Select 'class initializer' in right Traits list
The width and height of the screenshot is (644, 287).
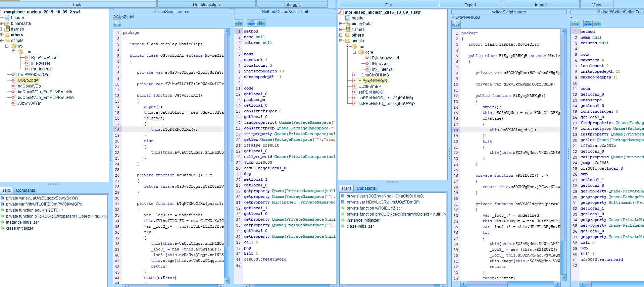coord(360,226)
